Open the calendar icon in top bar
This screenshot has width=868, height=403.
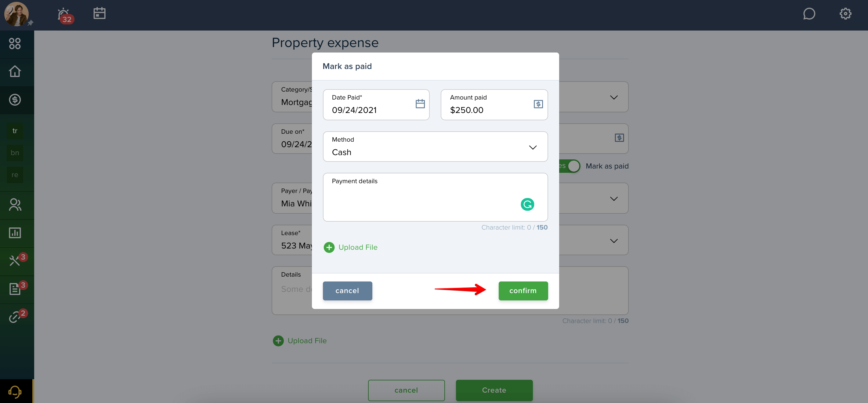tap(99, 13)
